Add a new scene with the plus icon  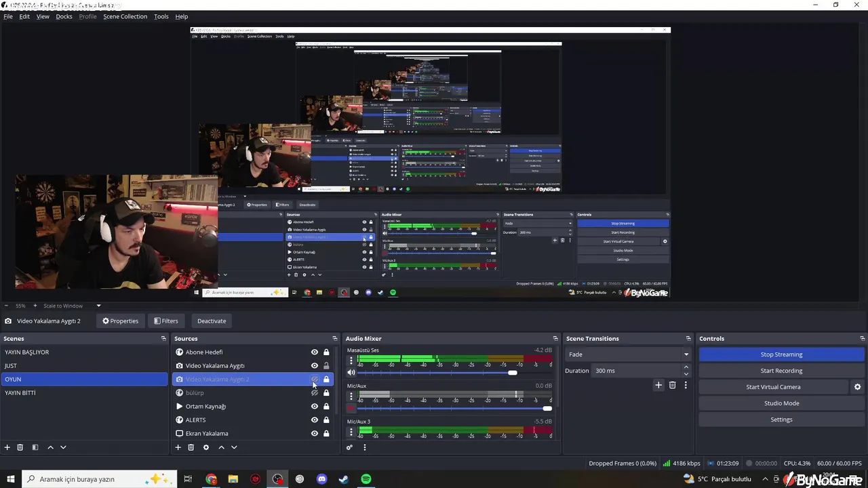pos(7,447)
